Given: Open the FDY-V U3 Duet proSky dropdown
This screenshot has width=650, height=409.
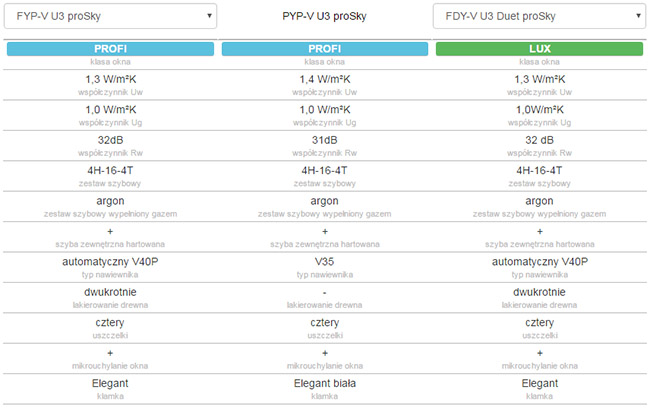Looking at the screenshot, I should 538,16.
